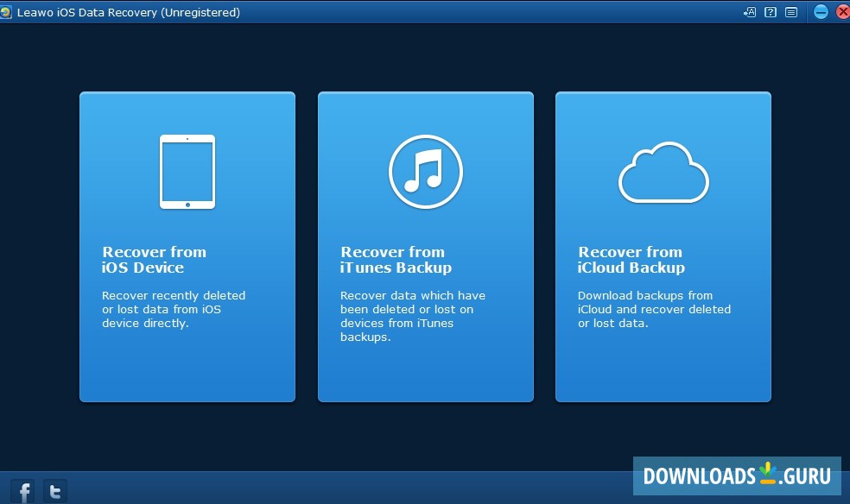
Task: Click the iCloud cloud icon
Action: tap(663, 173)
